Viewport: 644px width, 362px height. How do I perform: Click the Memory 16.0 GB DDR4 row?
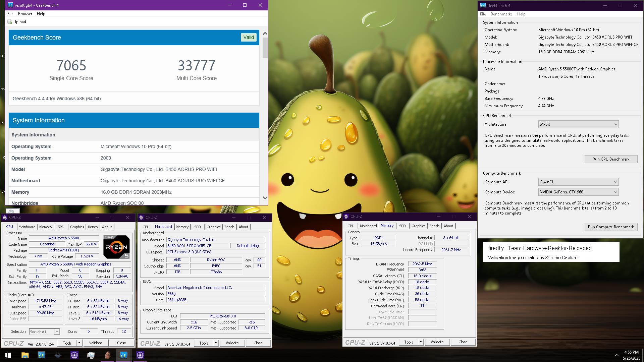(x=134, y=192)
